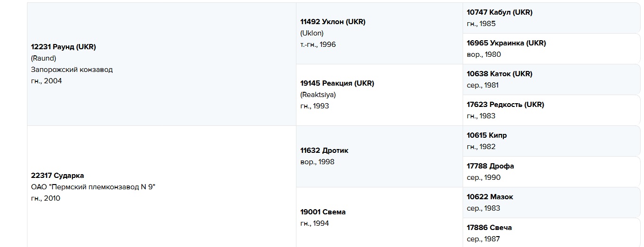Viewport: 644px width, 247px height.
Task: Click the (Uklon) transliteration text
Action: (312, 33)
